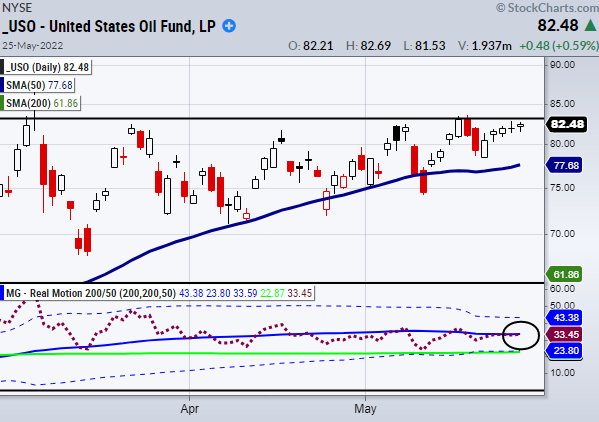Click the 85.00 price axis label
Screen dimensions: 599x422
(562, 103)
